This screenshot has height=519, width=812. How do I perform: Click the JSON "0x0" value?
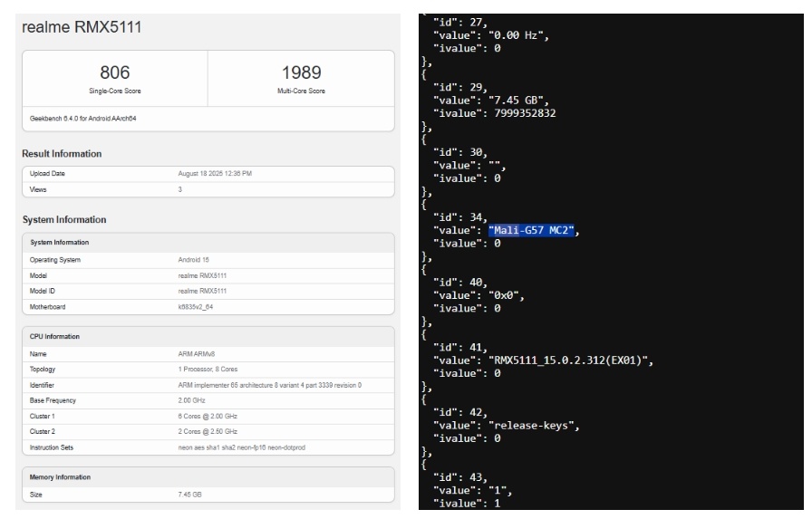503,295
